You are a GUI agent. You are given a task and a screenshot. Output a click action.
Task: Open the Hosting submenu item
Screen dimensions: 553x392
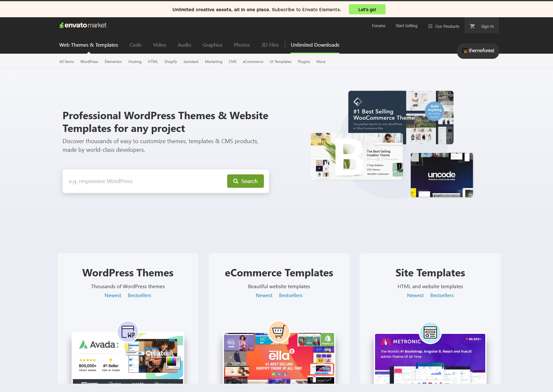[x=135, y=62]
